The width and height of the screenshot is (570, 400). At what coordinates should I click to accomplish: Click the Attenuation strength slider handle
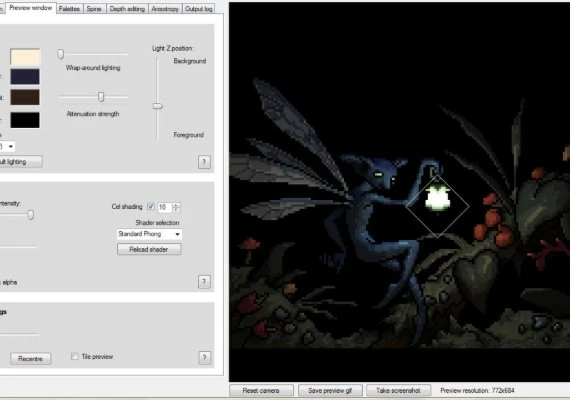pos(101,97)
